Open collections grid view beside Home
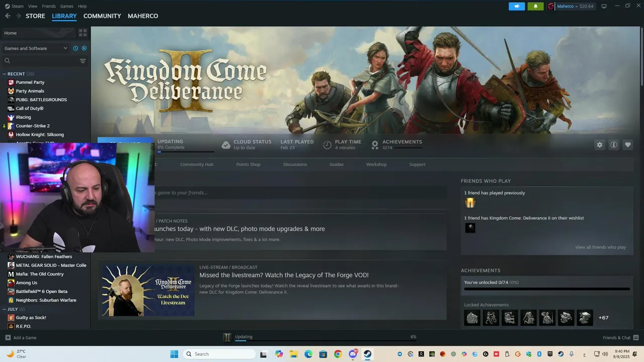Screen dimensions: 644x362 (x=83, y=33)
